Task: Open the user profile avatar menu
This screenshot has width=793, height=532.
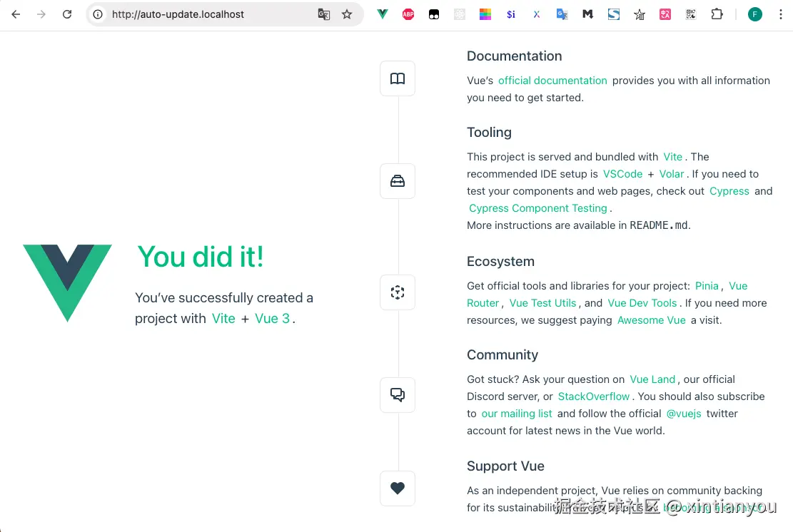Action: click(x=755, y=14)
